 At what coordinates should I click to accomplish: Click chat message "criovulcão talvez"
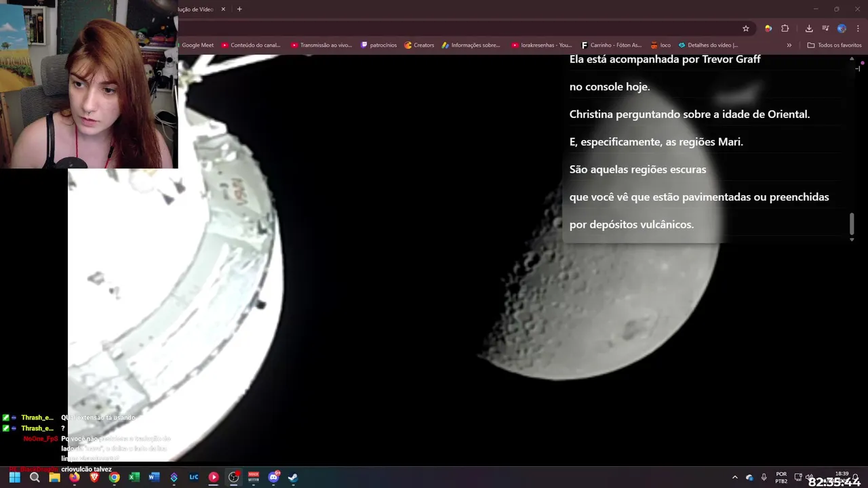[86, 469]
